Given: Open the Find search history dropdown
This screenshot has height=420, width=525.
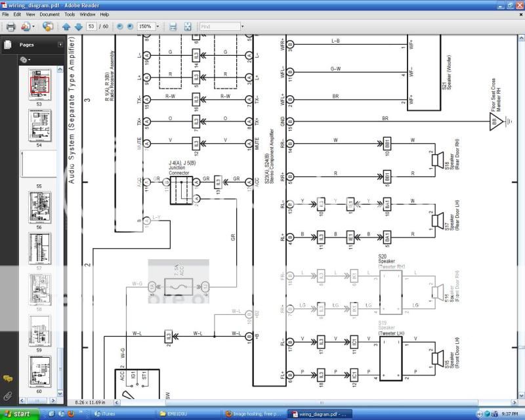Looking at the screenshot, I should point(242,27).
